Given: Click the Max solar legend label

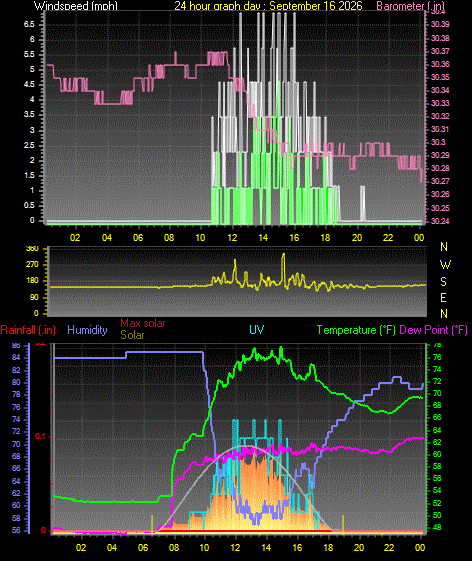Looking at the screenshot, I should pyautogui.click(x=142, y=323).
